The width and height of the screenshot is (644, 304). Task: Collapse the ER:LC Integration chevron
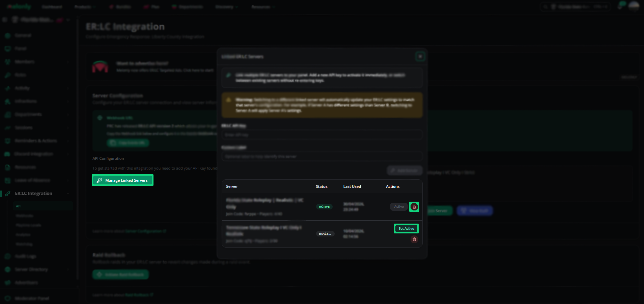click(68, 194)
